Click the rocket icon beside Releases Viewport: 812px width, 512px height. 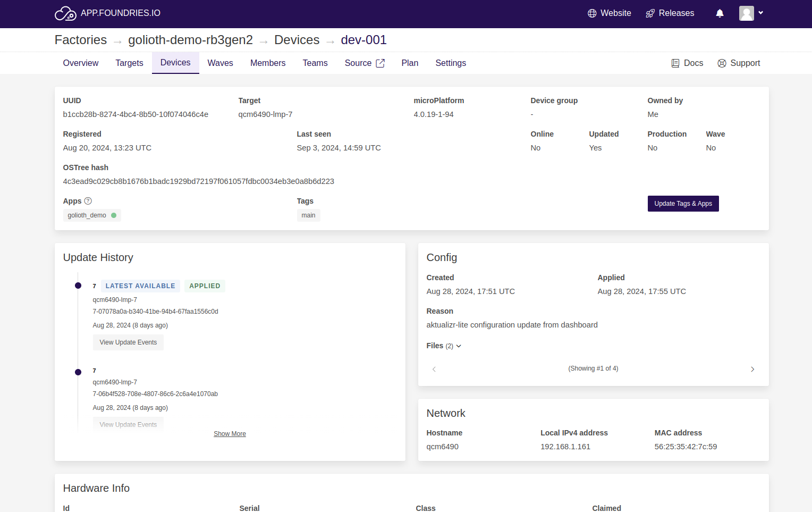pos(650,13)
